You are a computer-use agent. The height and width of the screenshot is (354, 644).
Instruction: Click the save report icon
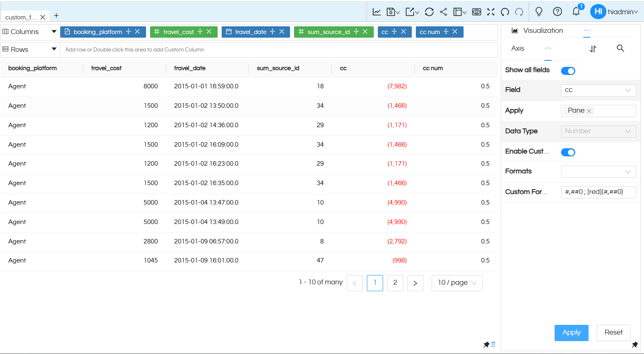click(393, 12)
